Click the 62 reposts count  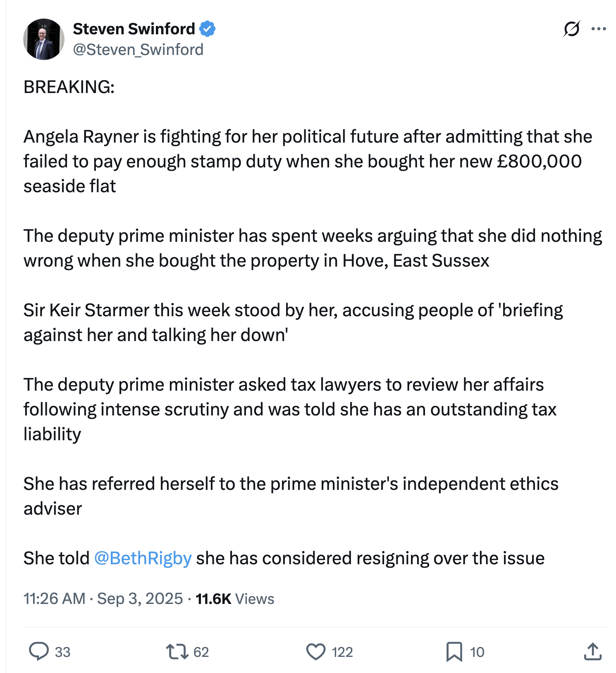(x=201, y=652)
